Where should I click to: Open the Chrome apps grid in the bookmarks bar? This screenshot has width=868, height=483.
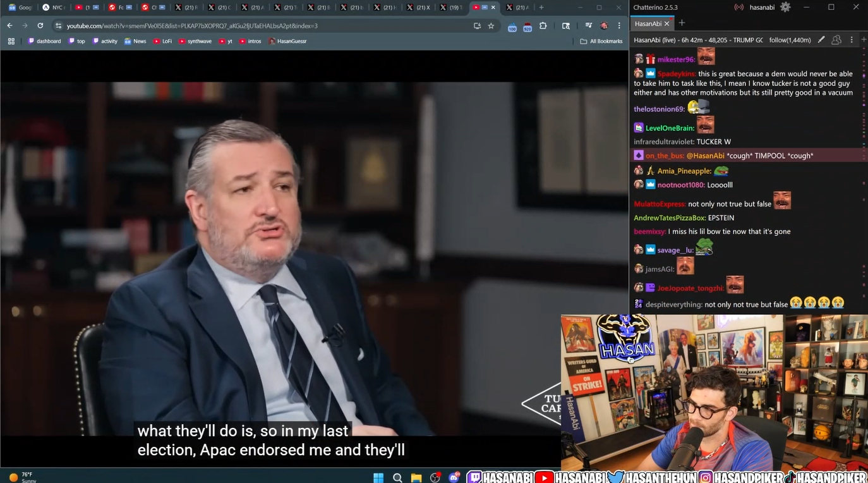click(x=11, y=41)
